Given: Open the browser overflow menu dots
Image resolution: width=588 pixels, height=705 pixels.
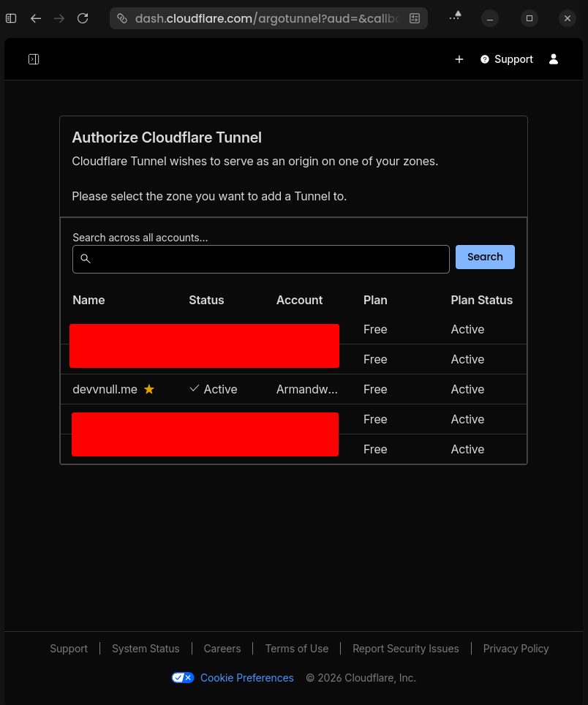Looking at the screenshot, I should tap(455, 17).
